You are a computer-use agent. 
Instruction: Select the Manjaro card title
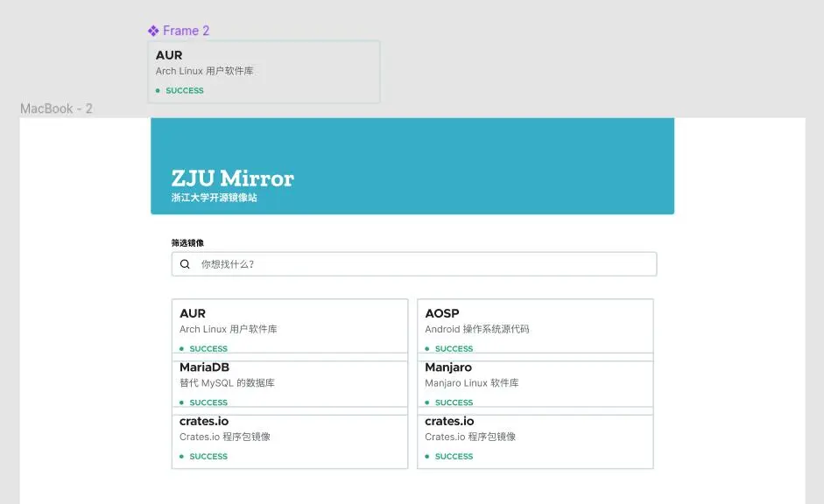coord(448,367)
